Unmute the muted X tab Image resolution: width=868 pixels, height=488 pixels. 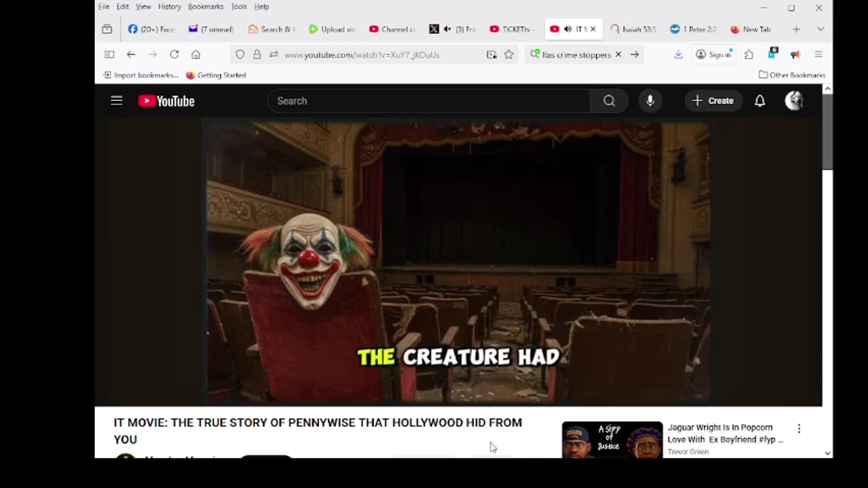click(448, 29)
